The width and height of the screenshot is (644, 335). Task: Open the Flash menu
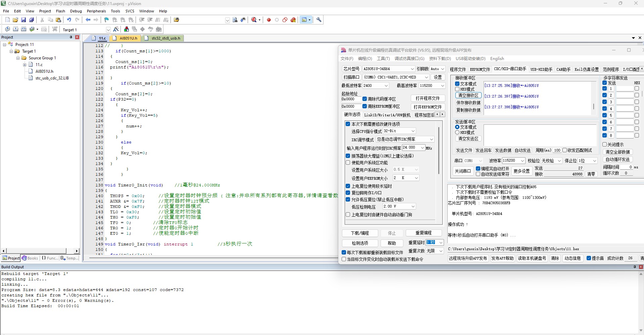coord(60,11)
